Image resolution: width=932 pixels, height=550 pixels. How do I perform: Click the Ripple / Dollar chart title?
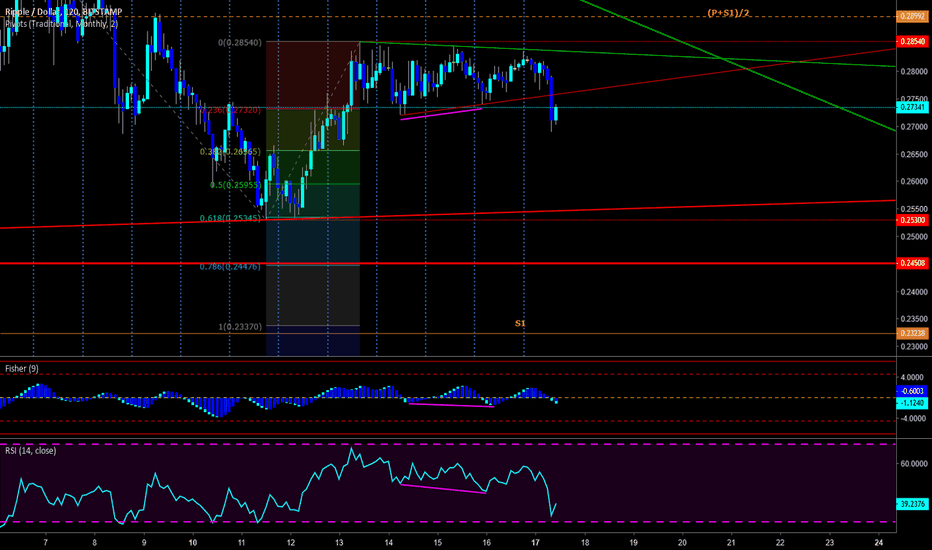coord(64,12)
